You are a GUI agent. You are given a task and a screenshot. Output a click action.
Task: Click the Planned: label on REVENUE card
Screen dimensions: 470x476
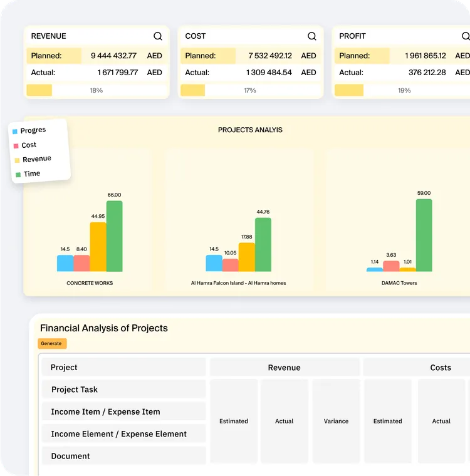46,56
